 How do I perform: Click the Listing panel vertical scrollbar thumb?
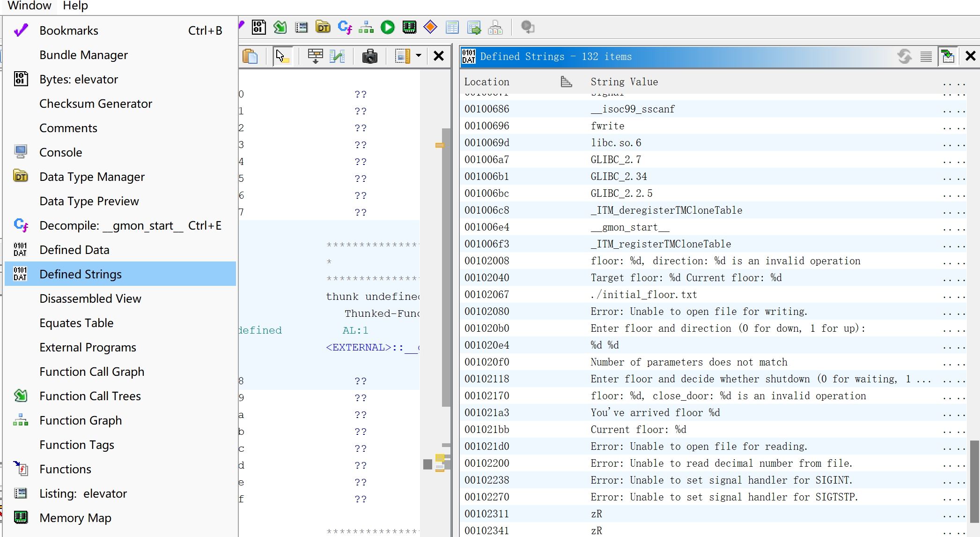446,268
